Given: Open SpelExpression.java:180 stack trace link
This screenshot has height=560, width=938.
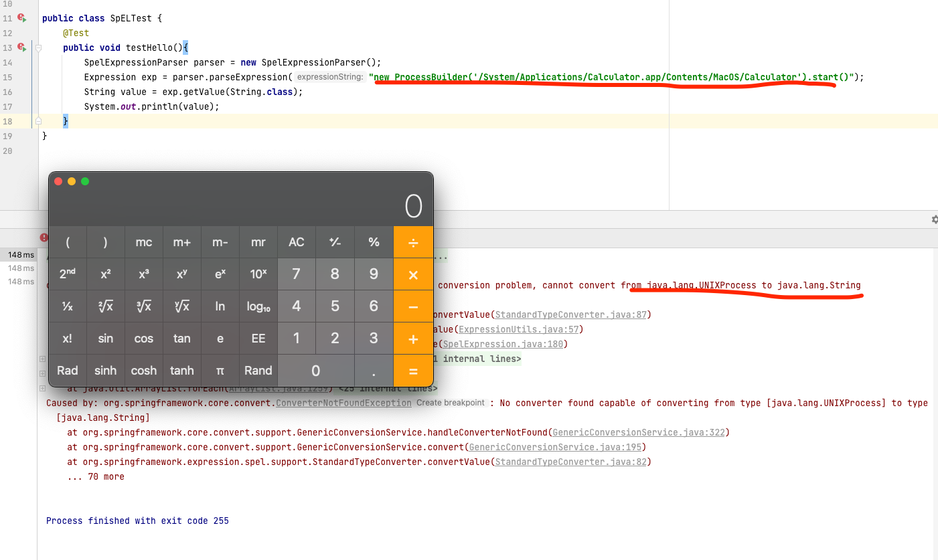Looking at the screenshot, I should pos(502,344).
